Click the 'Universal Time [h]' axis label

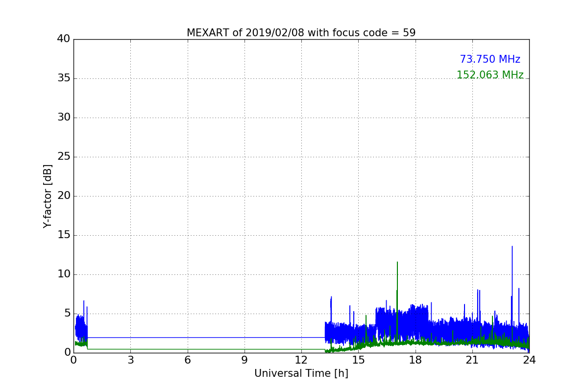tap(301, 373)
